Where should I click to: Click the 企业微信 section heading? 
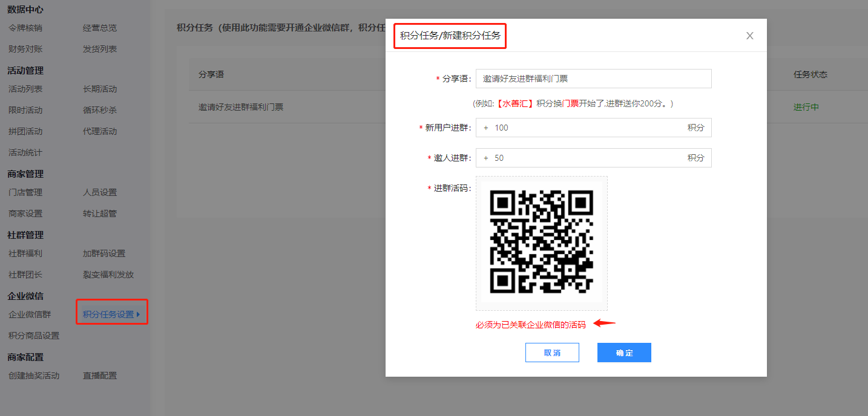[25, 296]
